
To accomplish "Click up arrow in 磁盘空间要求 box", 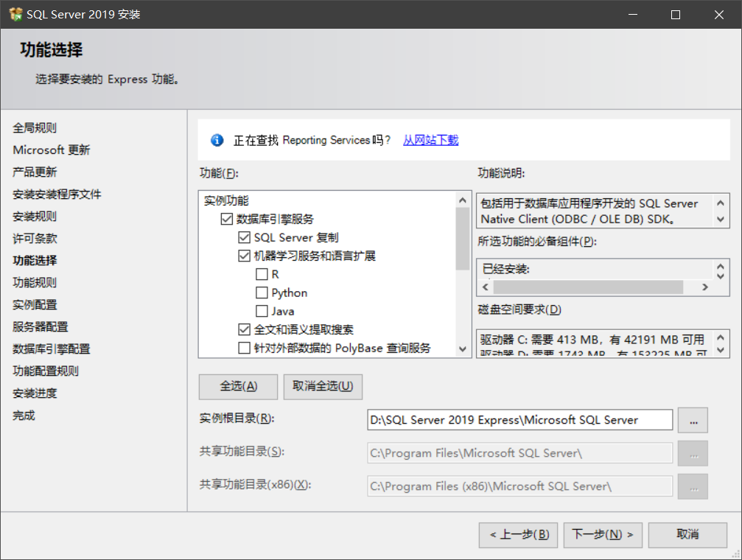I will tap(720, 337).
